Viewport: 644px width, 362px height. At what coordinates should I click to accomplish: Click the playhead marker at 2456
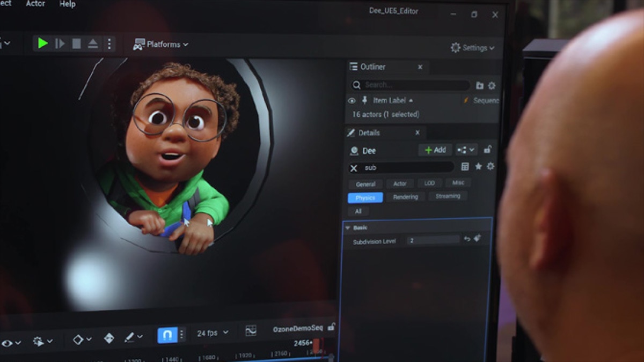pos(316,346)
